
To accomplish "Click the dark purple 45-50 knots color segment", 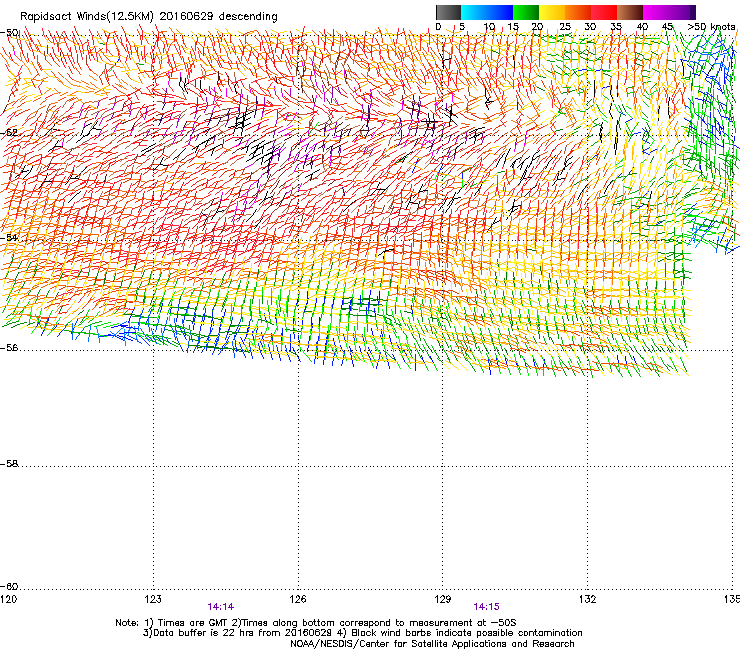I will [x=682, y=12].
